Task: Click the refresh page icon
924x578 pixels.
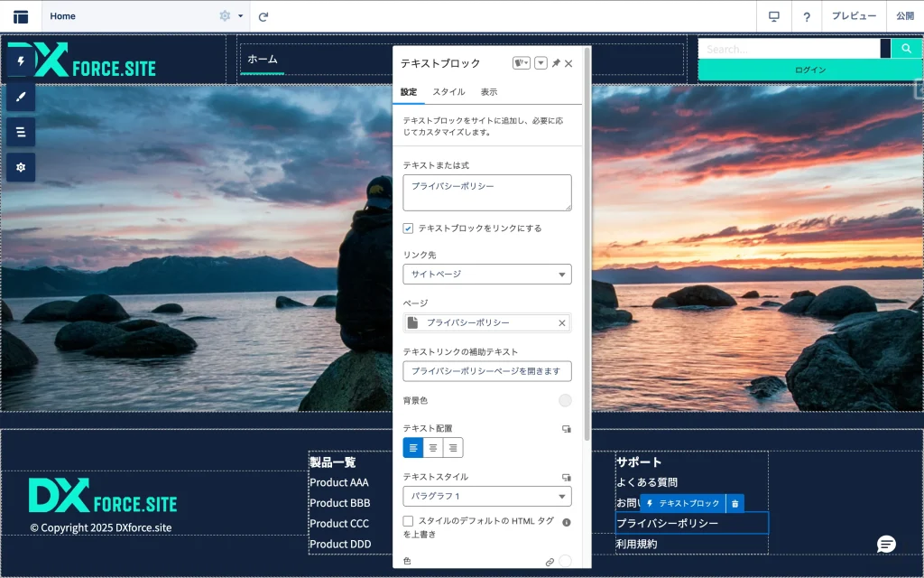Action: [x=263, y=16]
